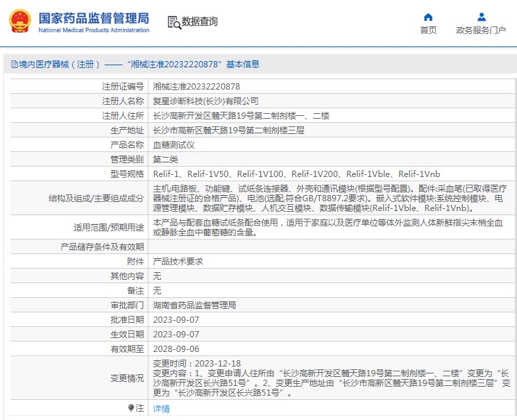Click the document icon beside 境内医疗器械
Viewport: 517px width, 420px height.
tap(15, 64)
